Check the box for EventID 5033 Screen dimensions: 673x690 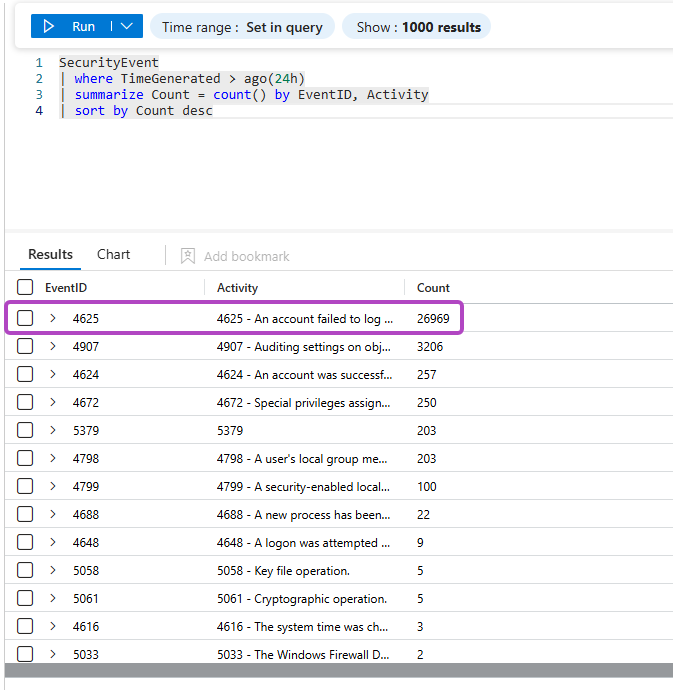click(25, 654)
